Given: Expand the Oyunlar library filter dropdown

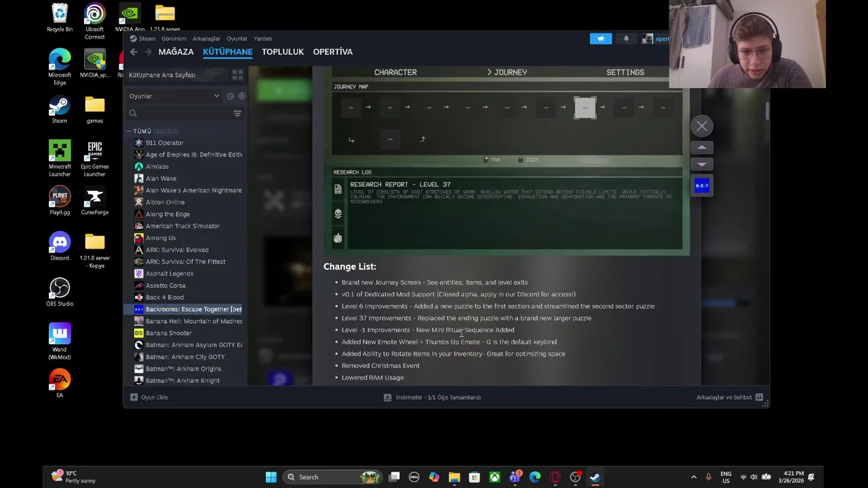Looking at the screenshot, I should [174, 96].
